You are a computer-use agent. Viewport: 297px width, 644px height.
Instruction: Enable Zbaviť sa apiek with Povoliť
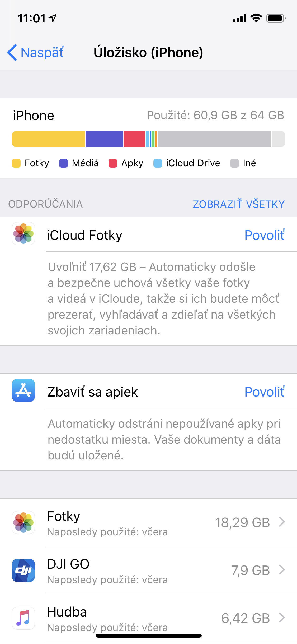click(265, 392)
